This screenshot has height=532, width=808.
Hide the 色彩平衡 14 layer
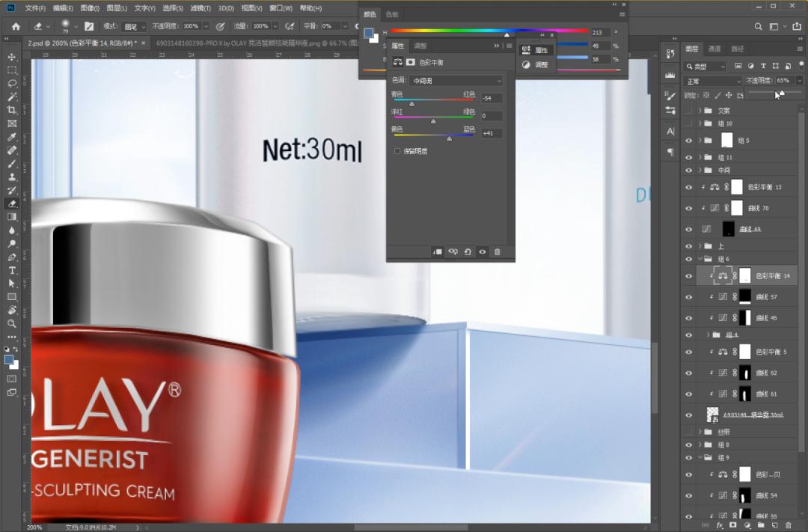tap(689, 276)
